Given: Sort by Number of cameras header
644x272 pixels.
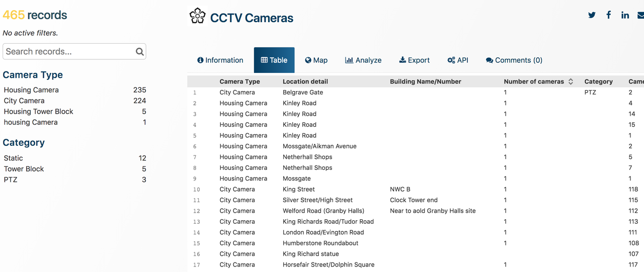Looking at the screenshot, I should [x=534, y=81].
